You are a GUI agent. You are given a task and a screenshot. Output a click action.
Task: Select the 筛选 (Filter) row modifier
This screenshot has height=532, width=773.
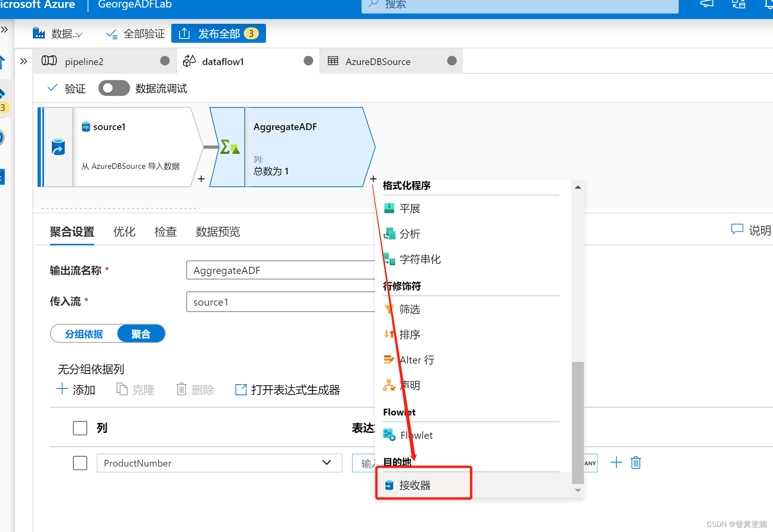click(x=409, y=310)
